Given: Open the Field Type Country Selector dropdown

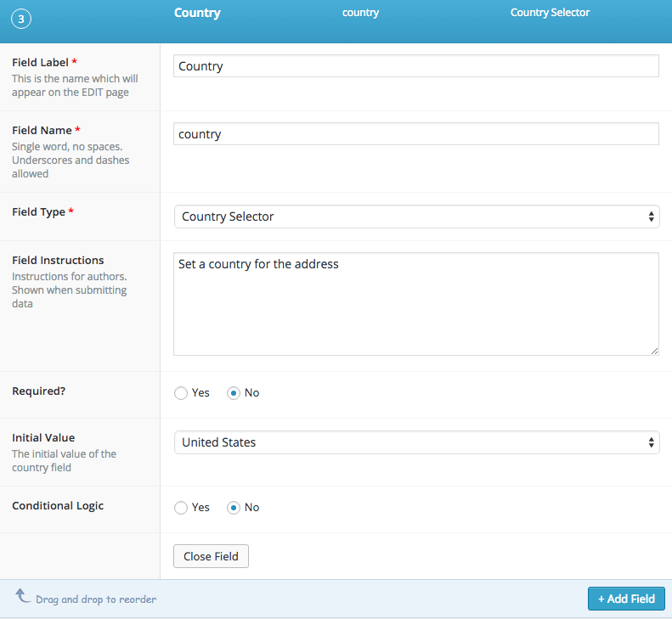Looking at the screenshot, I should coord(416,217).
